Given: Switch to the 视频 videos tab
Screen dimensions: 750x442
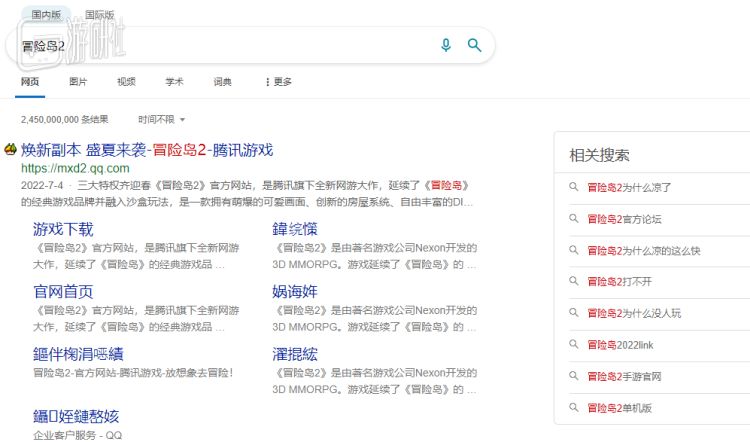Looking at the screenshot, I should point(126,82).
